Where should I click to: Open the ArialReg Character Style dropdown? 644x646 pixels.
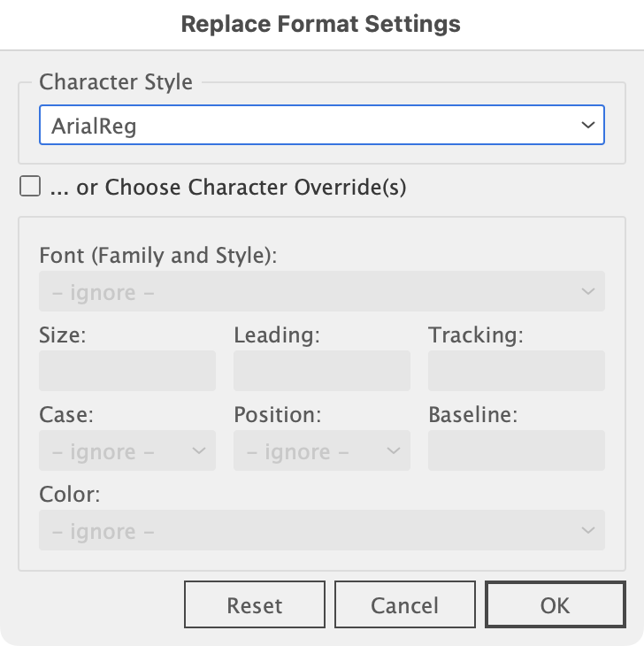click(x=321, y=126)
